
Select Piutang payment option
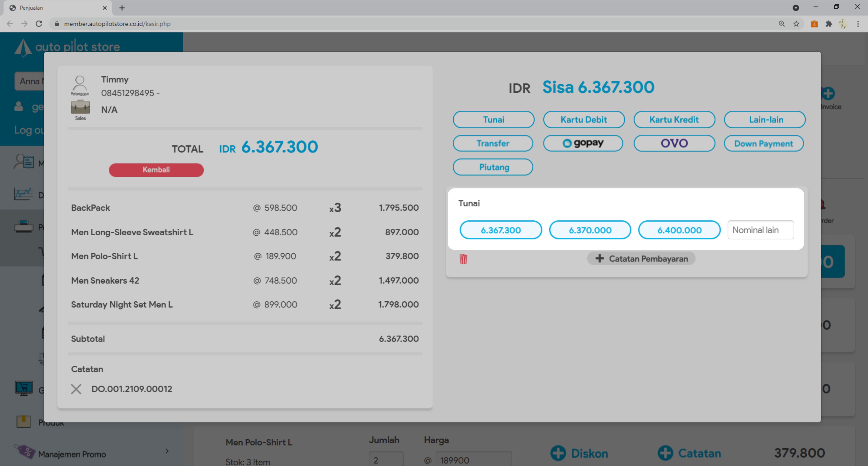click(x=493, y=167)
